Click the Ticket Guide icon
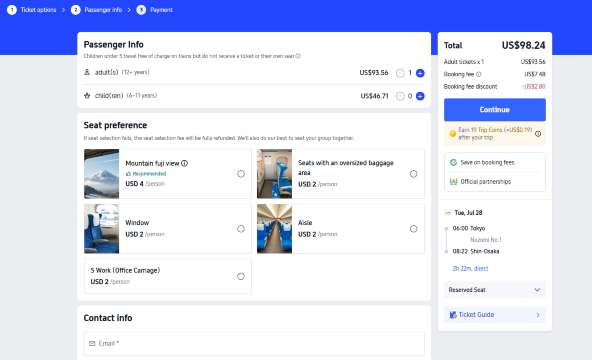Screen dimensions: 592x360 (453, 315)
